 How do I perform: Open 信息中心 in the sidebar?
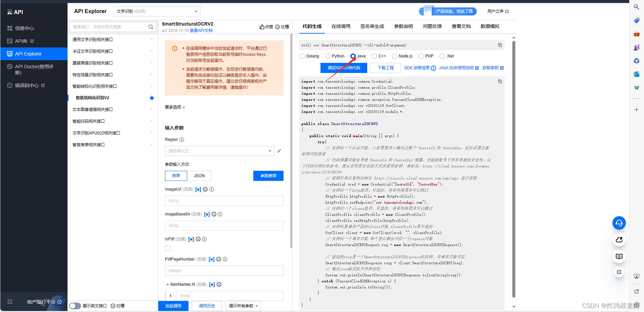[24, 28]
